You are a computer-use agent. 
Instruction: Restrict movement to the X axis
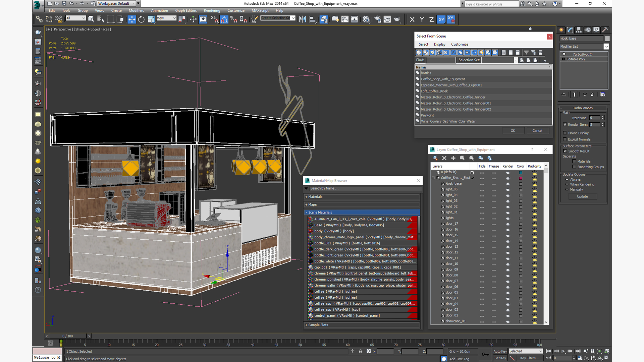[x=412, y=19]
